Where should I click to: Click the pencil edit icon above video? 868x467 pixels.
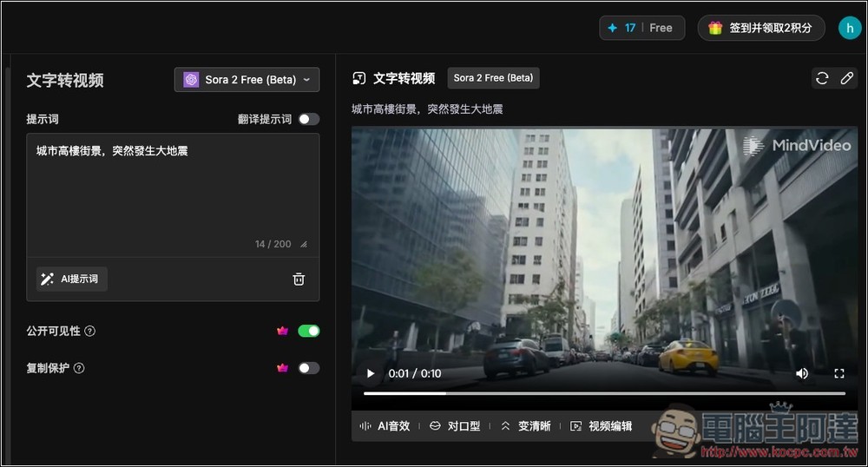(x=847, y=79)
